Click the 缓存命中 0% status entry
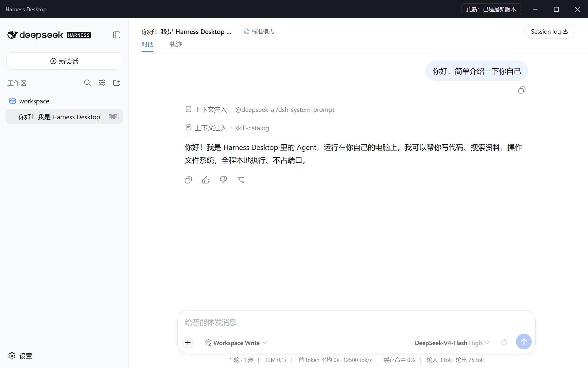 [x=399, y=360]
